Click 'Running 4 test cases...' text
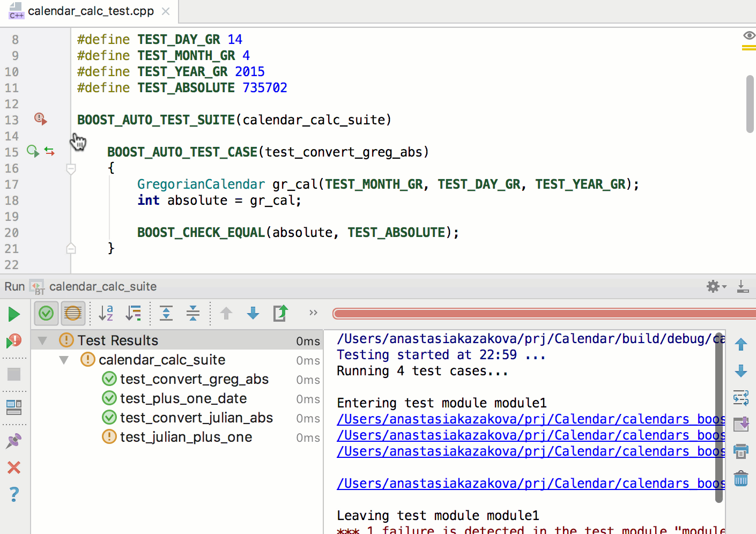The width and height of the screenshot is (756, 534). coord(423,371)
